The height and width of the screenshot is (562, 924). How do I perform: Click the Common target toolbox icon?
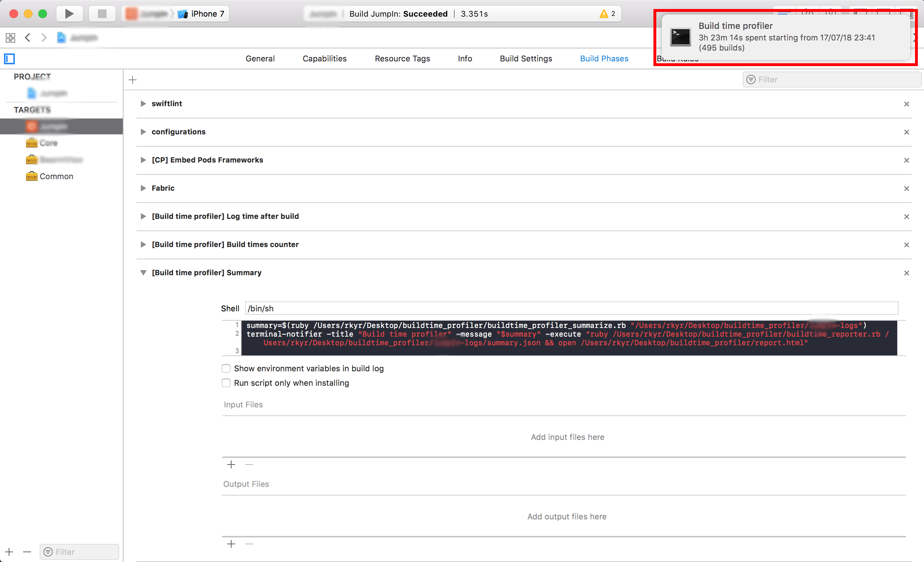click(x=31, y=176)
